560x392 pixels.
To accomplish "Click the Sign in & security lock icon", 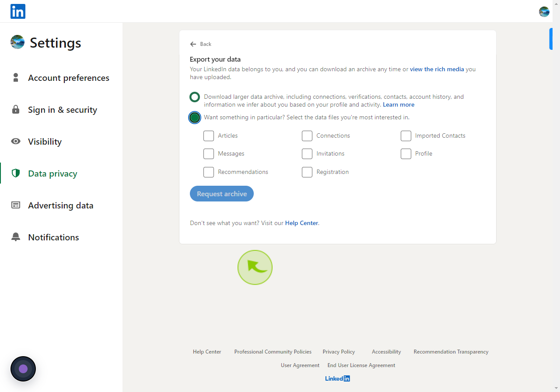I will [x=16, y=110].
